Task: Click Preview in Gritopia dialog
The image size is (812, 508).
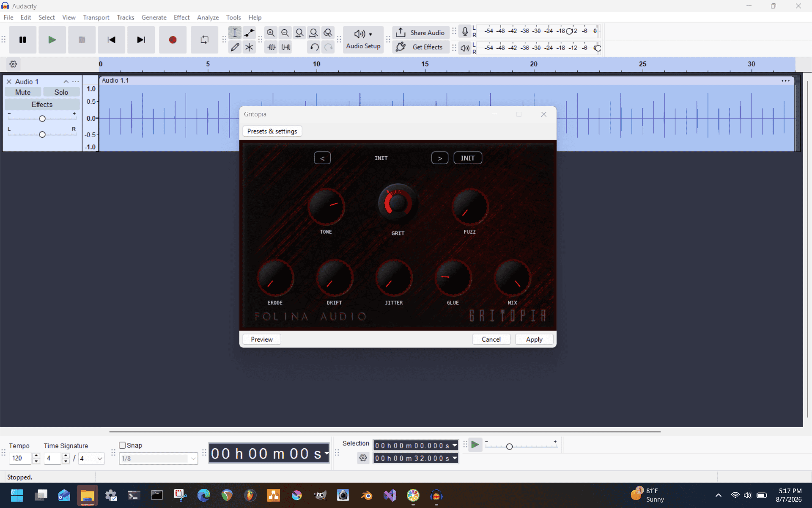Action: [x=262, y=340]
